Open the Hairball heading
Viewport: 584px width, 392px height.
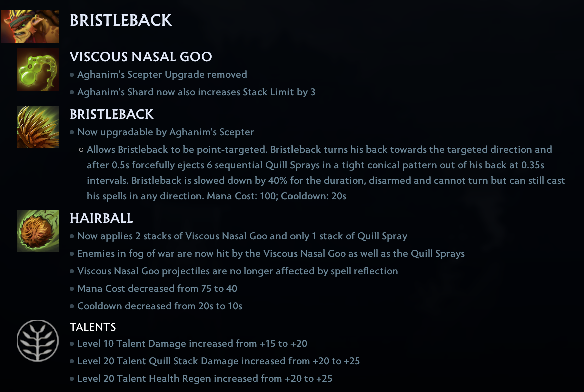point(101,218)
